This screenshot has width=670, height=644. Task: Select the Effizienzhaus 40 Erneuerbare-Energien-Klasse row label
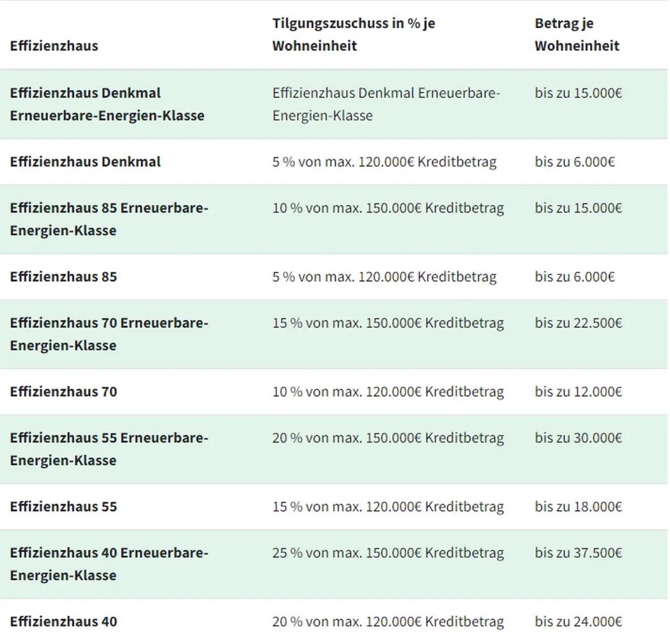point(109,564)
